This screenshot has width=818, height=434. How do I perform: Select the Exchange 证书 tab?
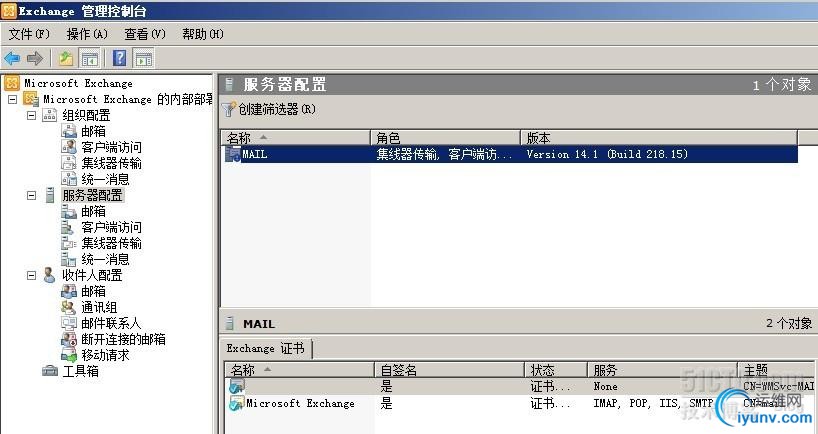pyautogui.click(x=266, y=348)
